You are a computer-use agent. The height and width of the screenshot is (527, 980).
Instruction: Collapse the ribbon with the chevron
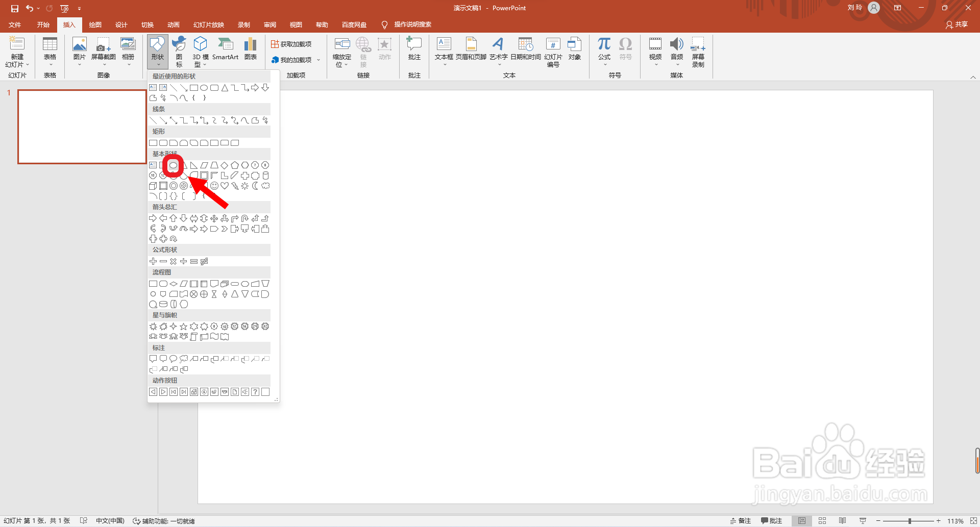tap(973, 77)
